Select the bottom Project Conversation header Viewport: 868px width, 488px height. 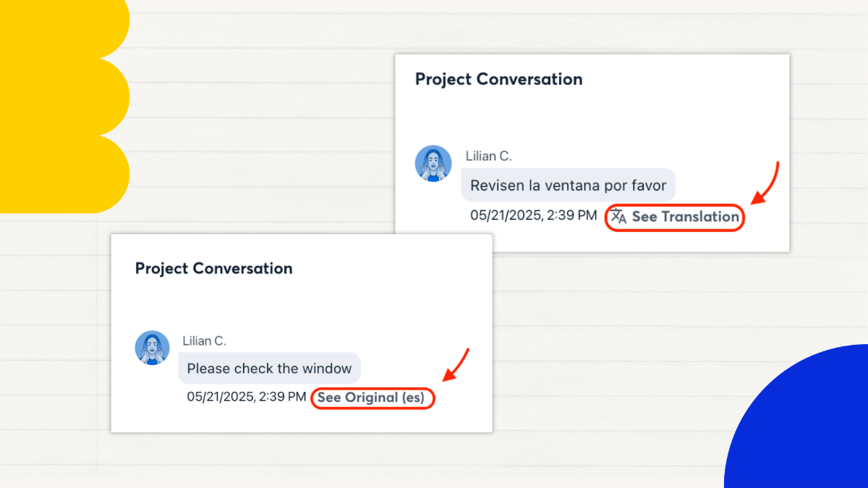pyautogui.click(x=213, y=268)
